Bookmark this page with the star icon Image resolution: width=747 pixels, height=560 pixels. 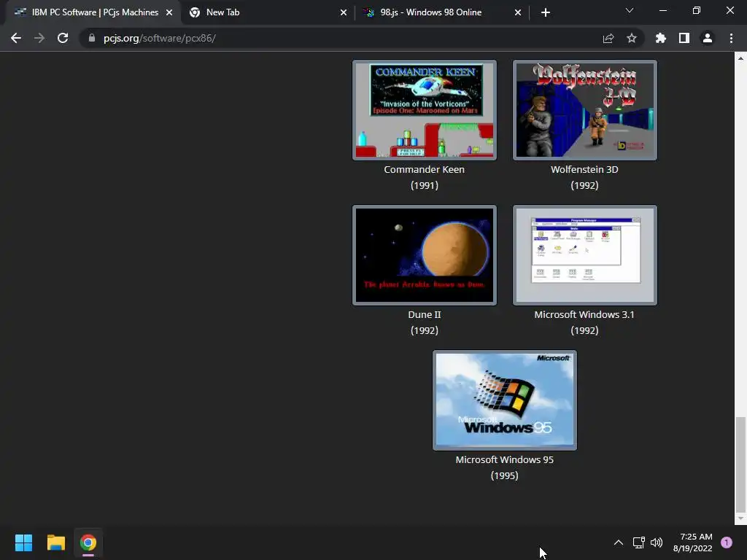click(632, 38)
